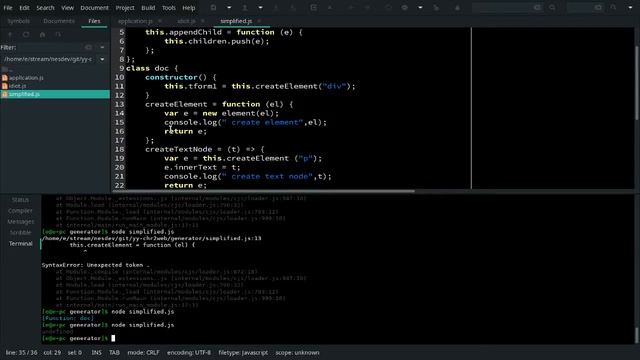Viewport: 640px width, 360px height.
Task: Click the Build toolbar icon
Action: pos(404,7)
